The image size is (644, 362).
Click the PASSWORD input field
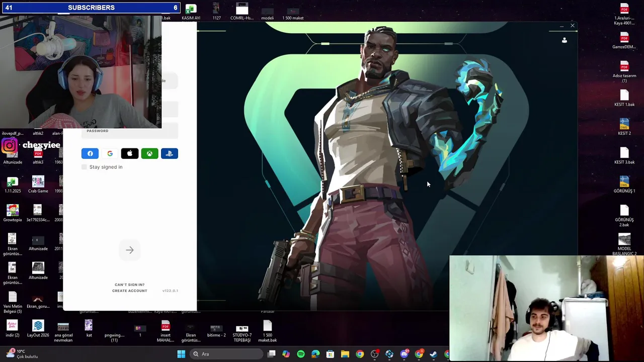pyautogui.click(x=130, y=131)
